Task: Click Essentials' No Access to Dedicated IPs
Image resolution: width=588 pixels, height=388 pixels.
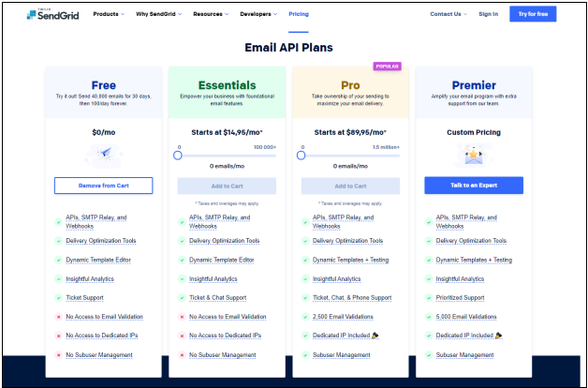Action: [226, 336]
